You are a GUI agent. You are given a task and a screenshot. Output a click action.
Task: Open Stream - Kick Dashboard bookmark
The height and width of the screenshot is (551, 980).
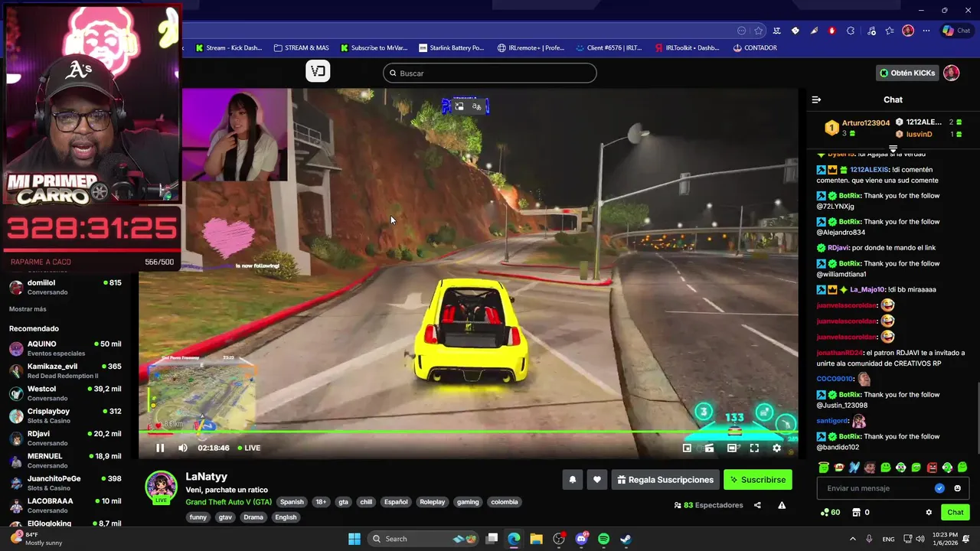228,47
